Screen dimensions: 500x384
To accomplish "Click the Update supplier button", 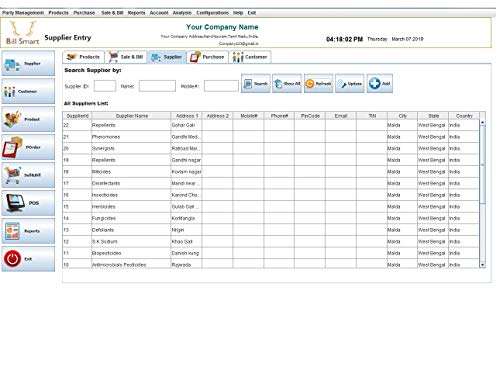I will pos(350,84).
